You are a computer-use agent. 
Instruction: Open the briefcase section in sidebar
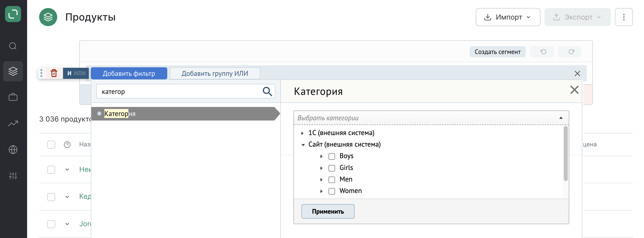click(13, 97)
